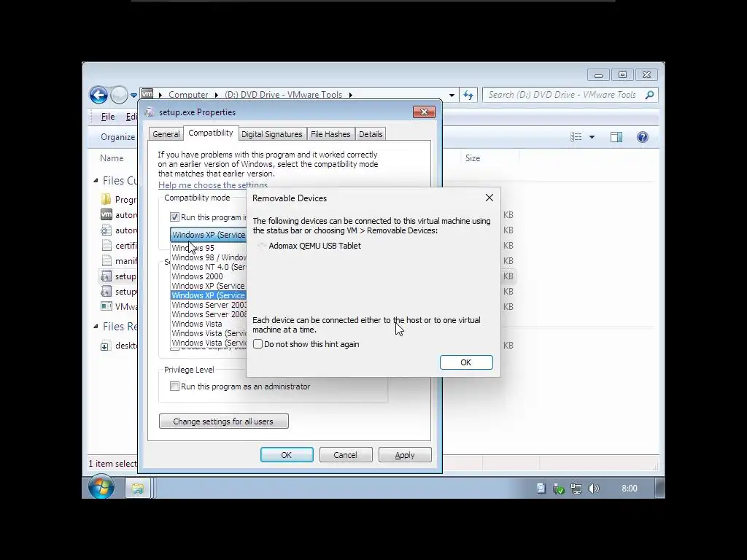Close the Removable Devices dialog
This screenshot has height=560, width=747.
[x=489, y=198]
